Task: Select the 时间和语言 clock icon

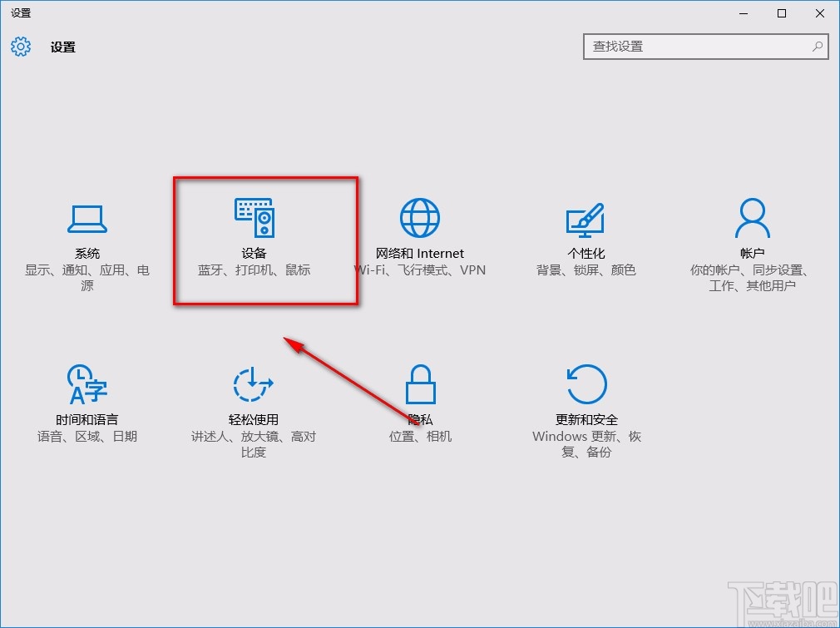Action: pos(86,384)
